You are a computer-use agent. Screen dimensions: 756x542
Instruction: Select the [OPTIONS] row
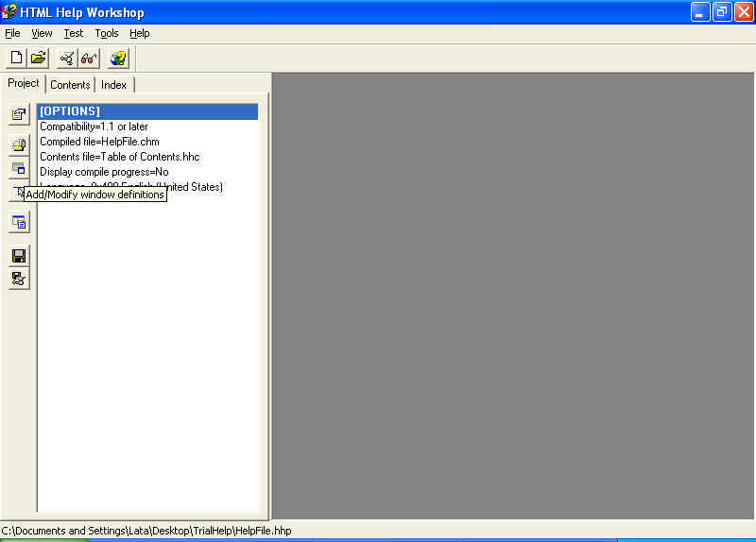147,111
